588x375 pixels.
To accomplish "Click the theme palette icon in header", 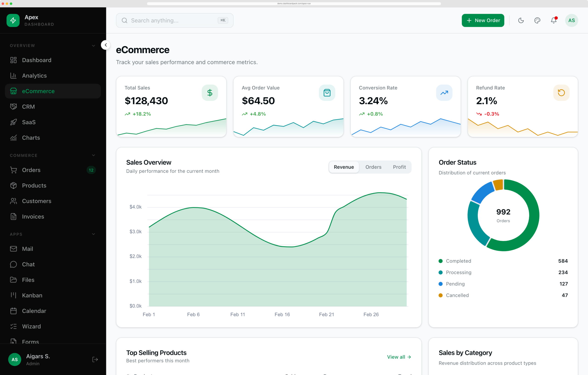I will pyautogui.click(x=537, y=20).
